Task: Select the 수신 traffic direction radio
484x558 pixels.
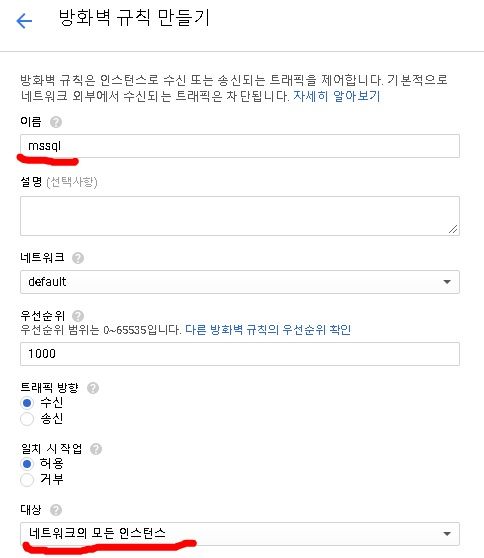Action: point(27,403)
